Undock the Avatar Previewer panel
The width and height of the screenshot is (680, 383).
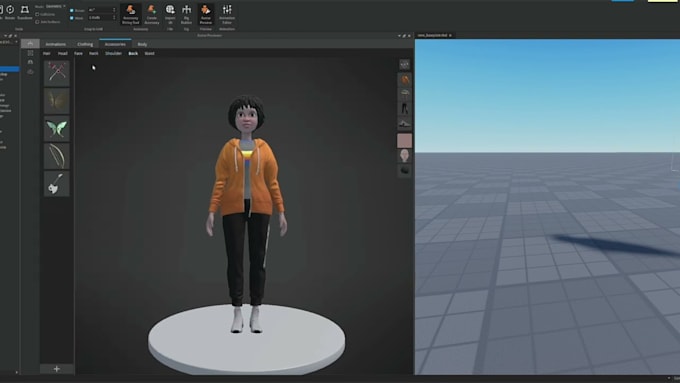pos(404,36)
